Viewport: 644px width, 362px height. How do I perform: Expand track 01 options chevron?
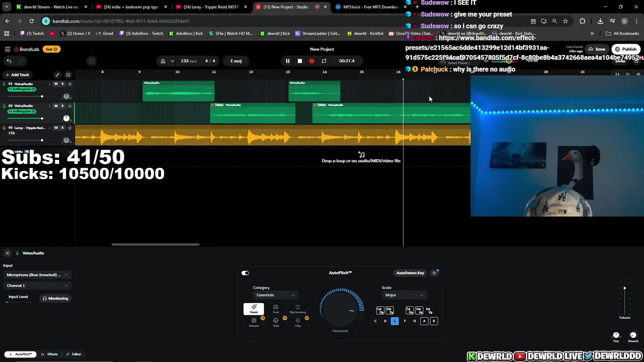point(70,84)
